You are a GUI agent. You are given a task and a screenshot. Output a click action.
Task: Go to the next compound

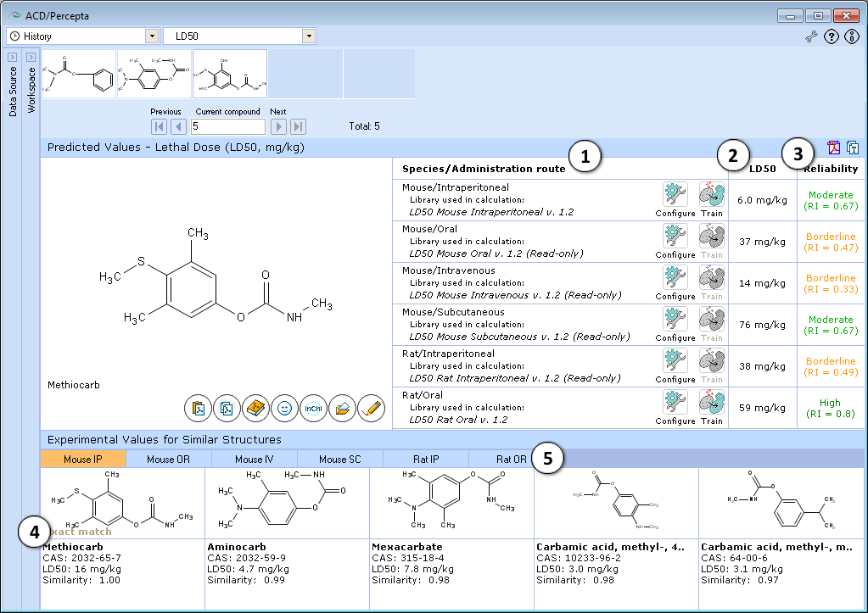coord(278,126)
